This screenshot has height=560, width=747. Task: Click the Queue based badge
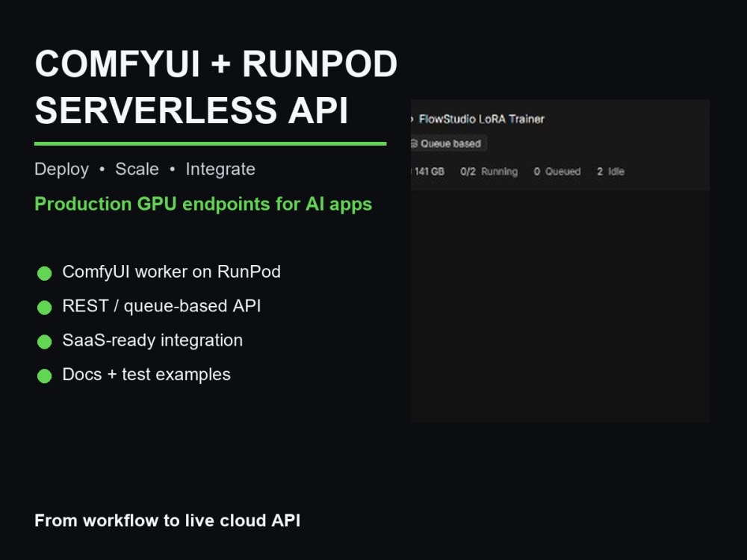(448, 143)
